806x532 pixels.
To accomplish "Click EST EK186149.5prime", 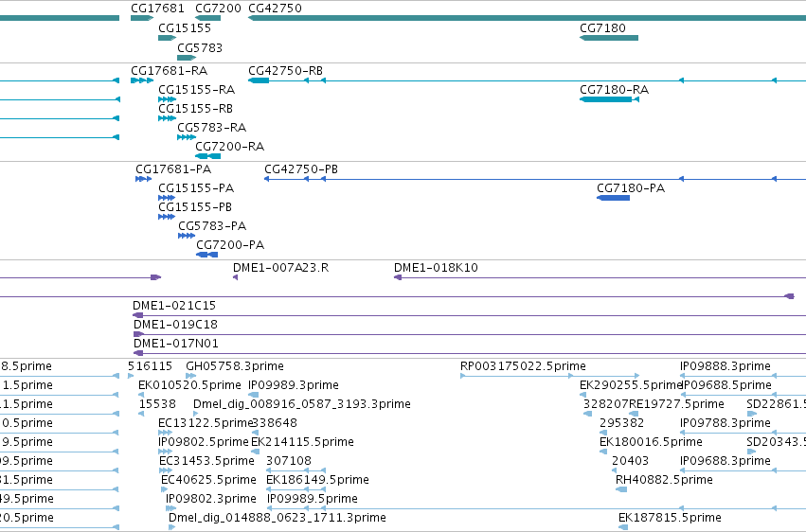I will 296,490.
